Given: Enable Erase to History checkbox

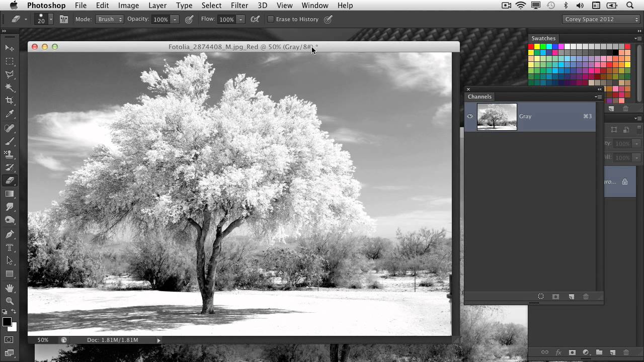Looking at the screenshot, I should (271, 19).
